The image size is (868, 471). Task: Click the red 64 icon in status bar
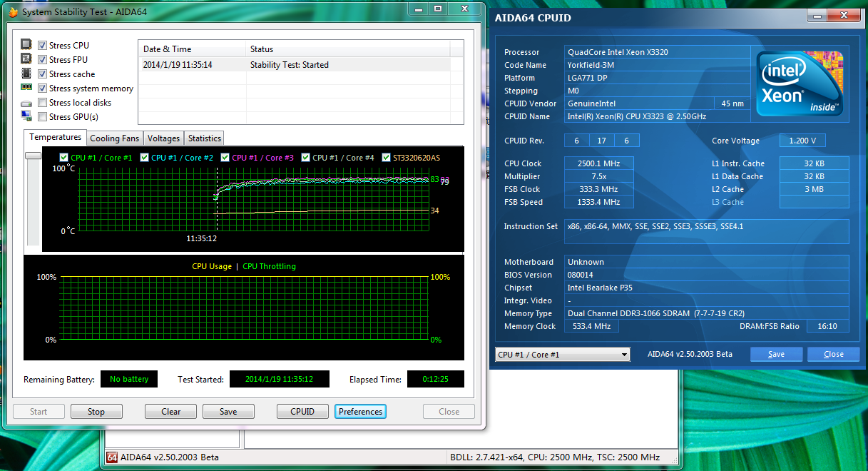112,457
